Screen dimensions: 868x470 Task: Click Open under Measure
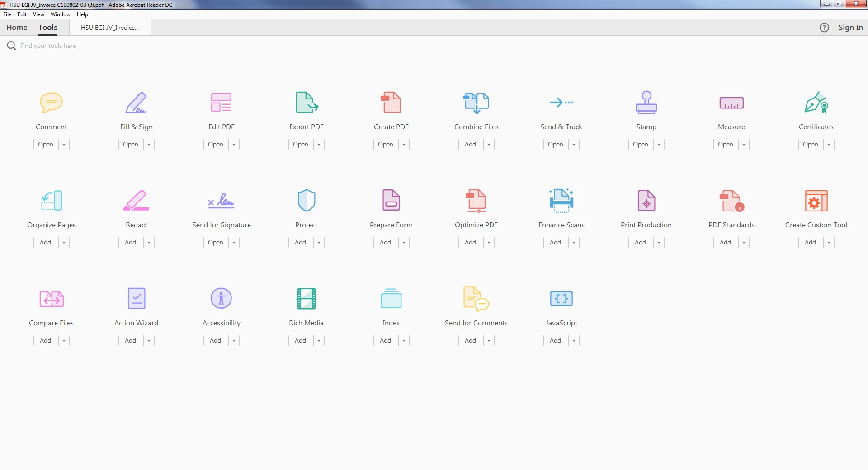pos(726,145)
